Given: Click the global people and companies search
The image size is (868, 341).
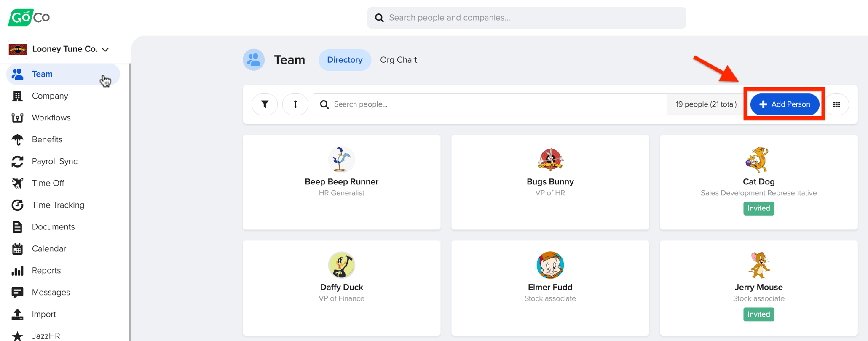Looking at the screenshot, I should click(x=527, y=18).
